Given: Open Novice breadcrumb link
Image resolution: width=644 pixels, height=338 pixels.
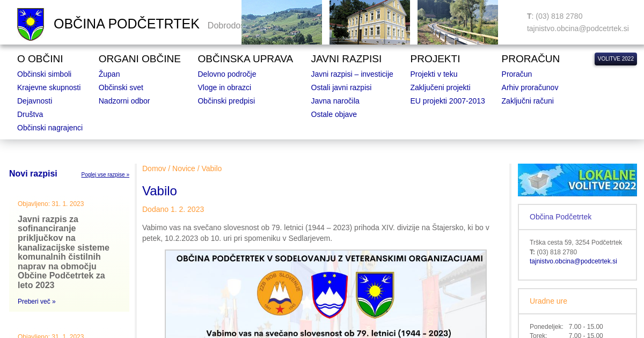Looking at the screenshot, I should pos(184,168).
